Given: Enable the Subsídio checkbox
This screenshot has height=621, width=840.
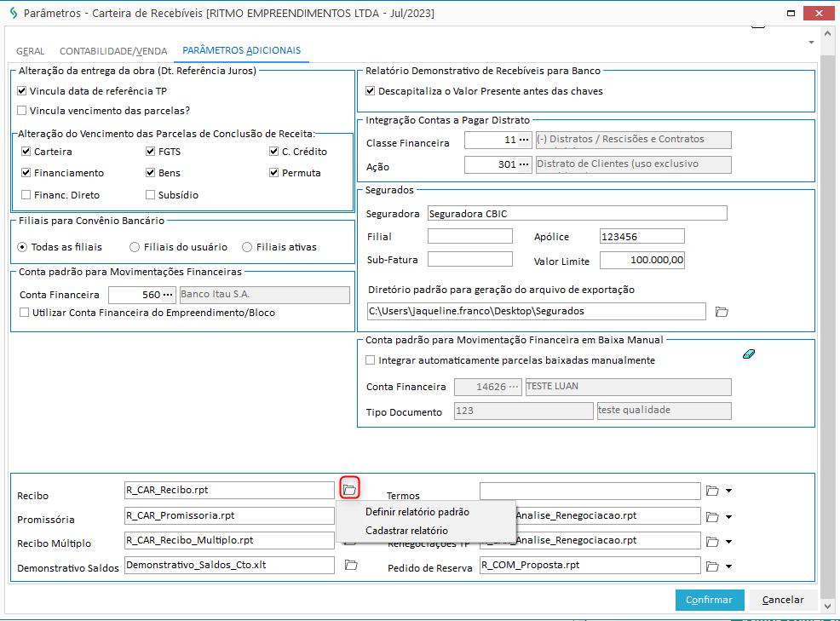Looking at the screenshot, I should (x=151, y=195).
